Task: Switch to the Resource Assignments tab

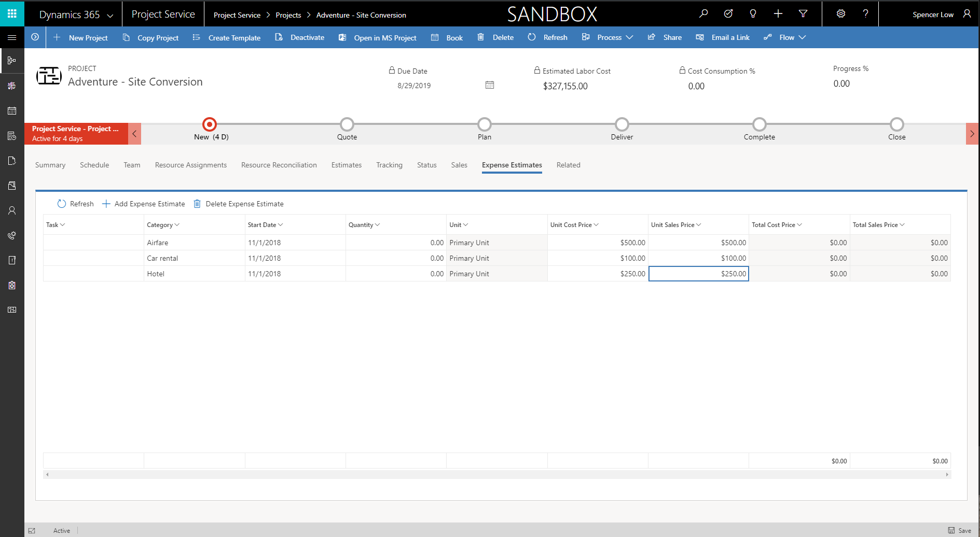Action: pyautogui.click(x=191, y=165)
